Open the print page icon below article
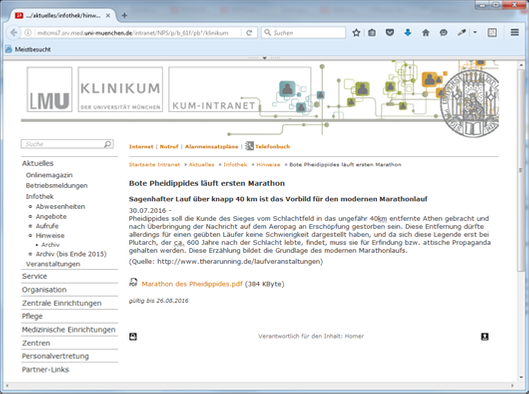 (x=133, y=336)
